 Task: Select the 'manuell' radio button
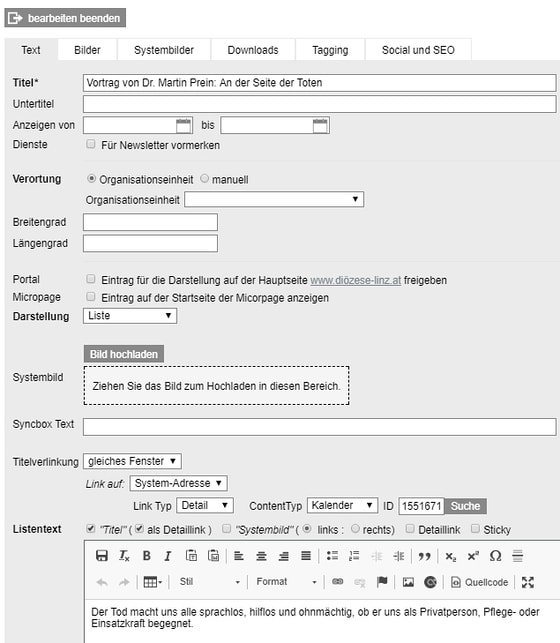pos(205,178)
